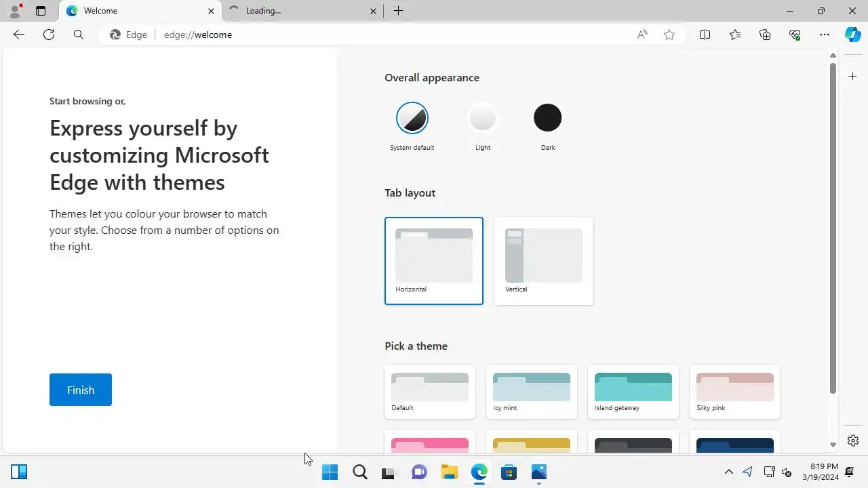Screen dimensions: 868x488
Task: Pick the yellow theme in second row
Action: (x=532, y=441)
